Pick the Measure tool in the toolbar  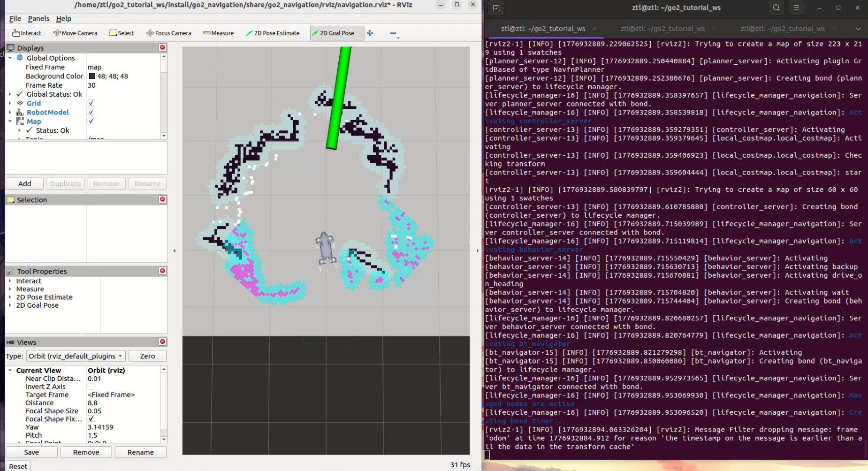[218, 33]
